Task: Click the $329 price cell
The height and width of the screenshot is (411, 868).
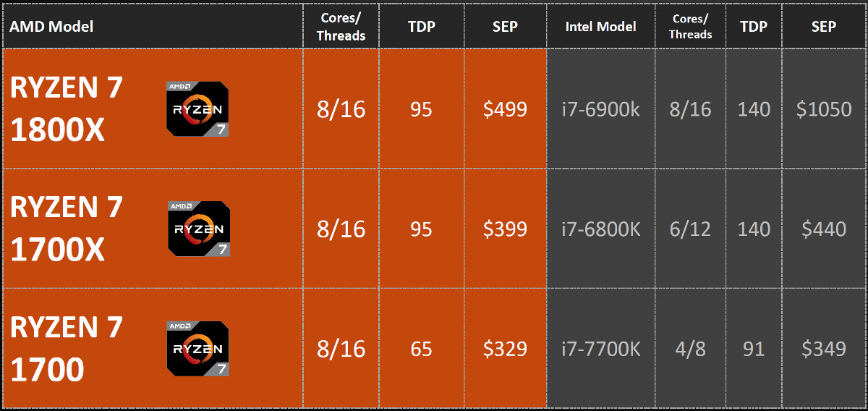Action: 505,349
